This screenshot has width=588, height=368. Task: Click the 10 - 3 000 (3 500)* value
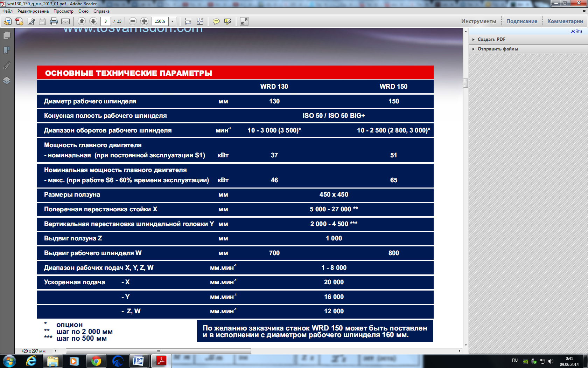coord(274,130)
